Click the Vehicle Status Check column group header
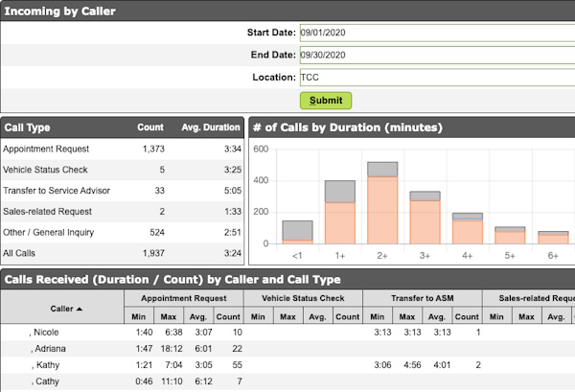 tap(303, 298)
